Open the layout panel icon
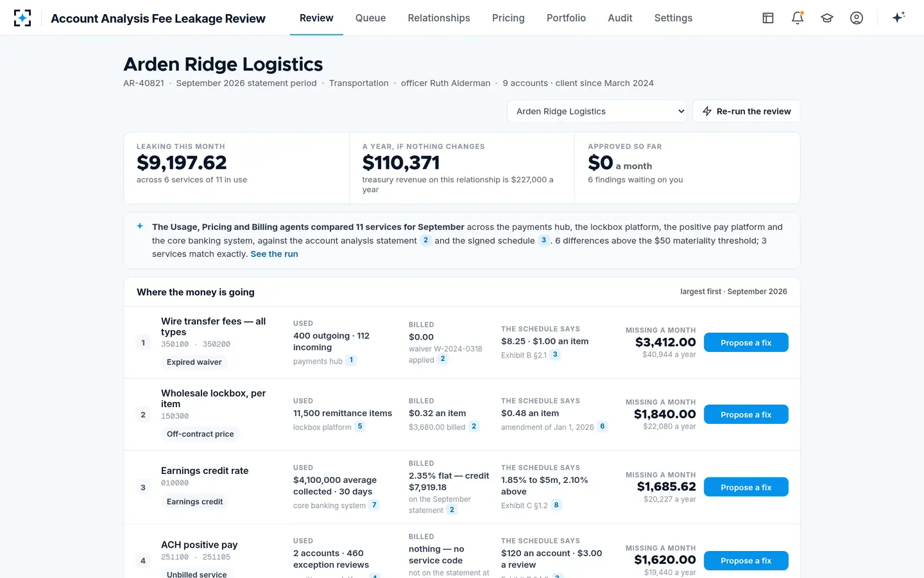924x578 pixels. click(x=768, y=18)
